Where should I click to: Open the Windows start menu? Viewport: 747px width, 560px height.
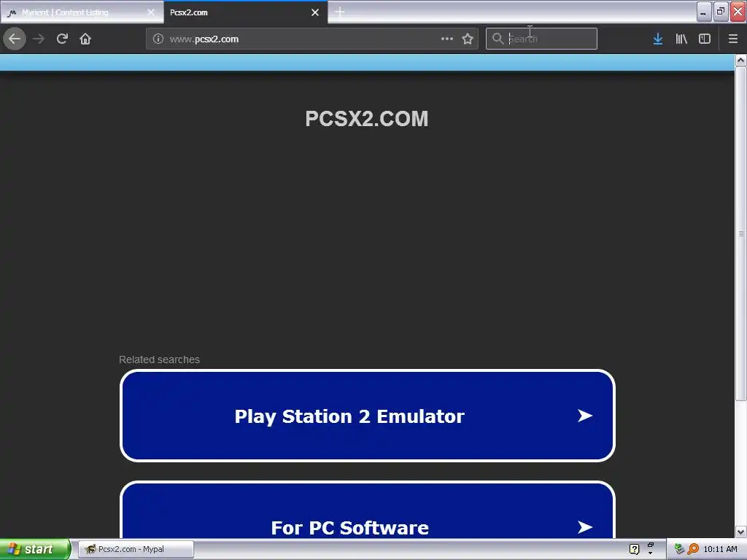(x=35, y=549)
